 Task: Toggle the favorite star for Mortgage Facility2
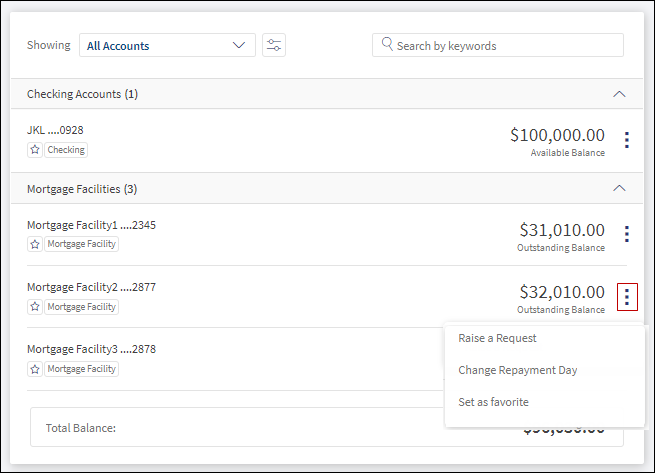[35, 307]
